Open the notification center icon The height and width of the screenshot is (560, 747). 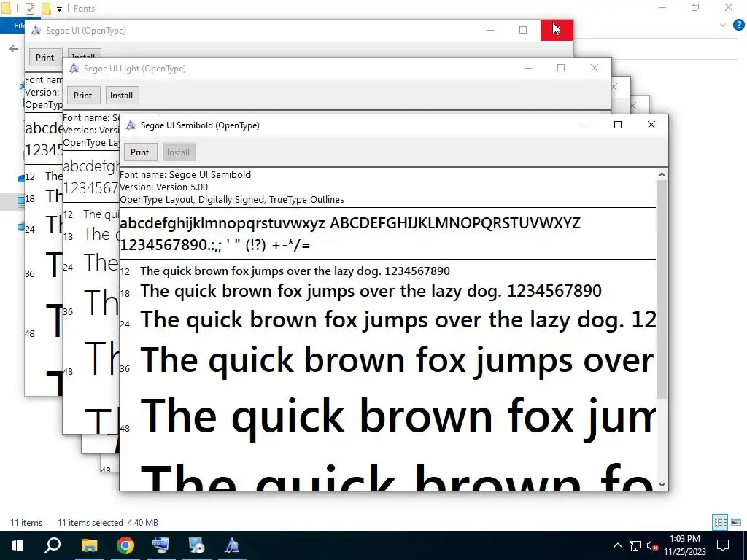[x=723, y=545]
